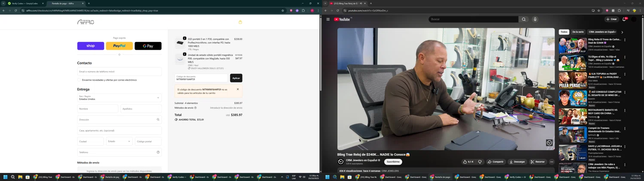Select the Todos filter chip
This screenshot has height=181, width=644.
click(x=564, y=32)
